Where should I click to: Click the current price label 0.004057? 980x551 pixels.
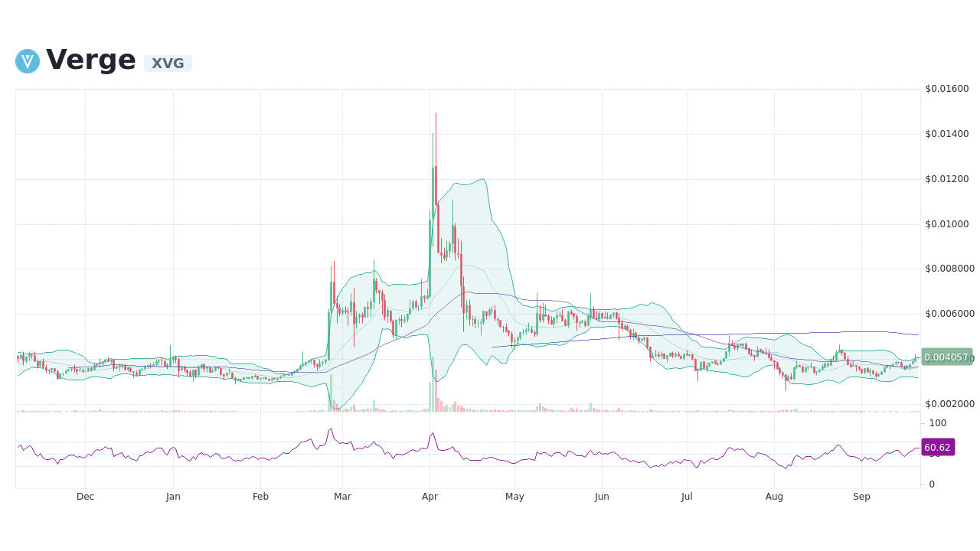tap(946, 357)
